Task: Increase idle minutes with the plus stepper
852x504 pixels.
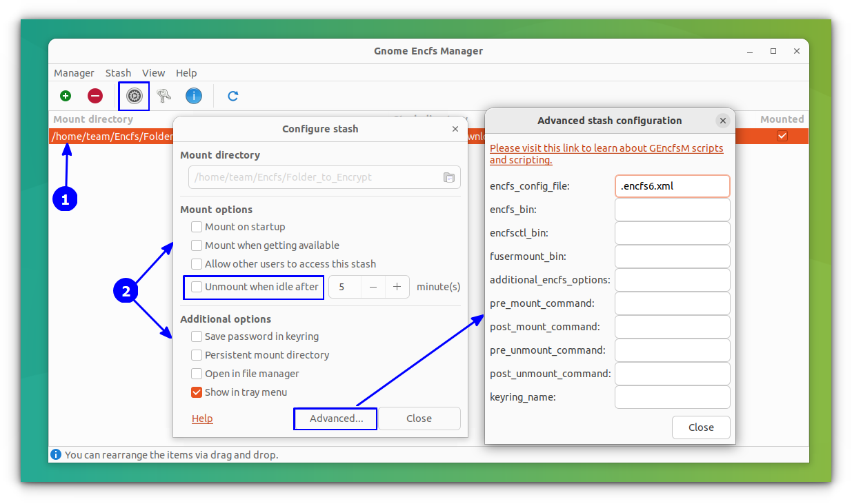Action: tap(397, 286)
